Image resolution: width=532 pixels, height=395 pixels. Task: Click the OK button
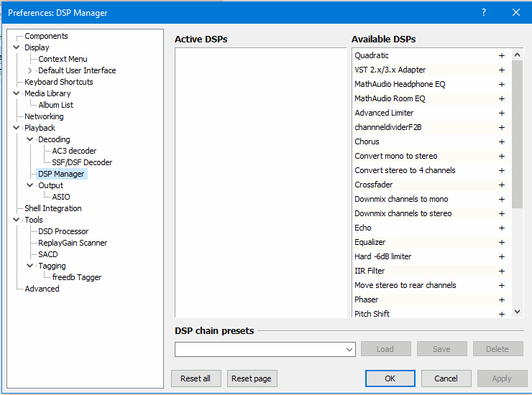pyautogui.click(x=390, y=378)
